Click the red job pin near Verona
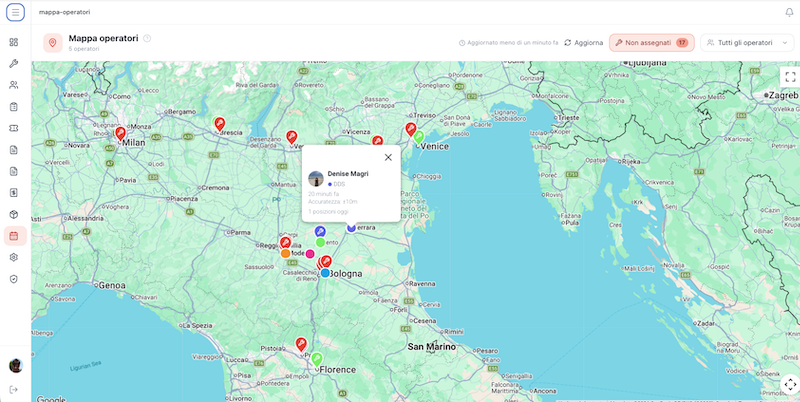 pyautogui.click(x=291, y=137)
